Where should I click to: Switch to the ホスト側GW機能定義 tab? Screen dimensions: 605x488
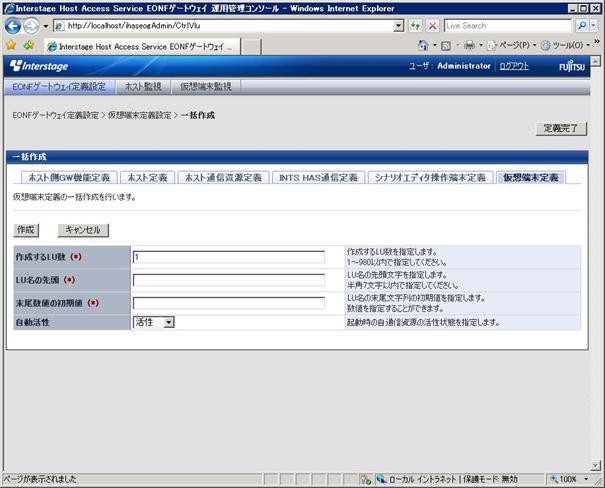click(69, 177)
